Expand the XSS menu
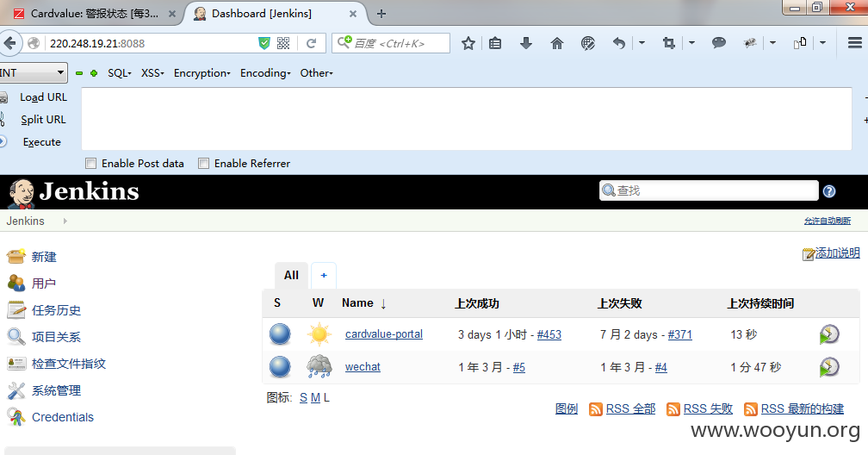This screenshot has height=455, width=868. tap(152, 73)
